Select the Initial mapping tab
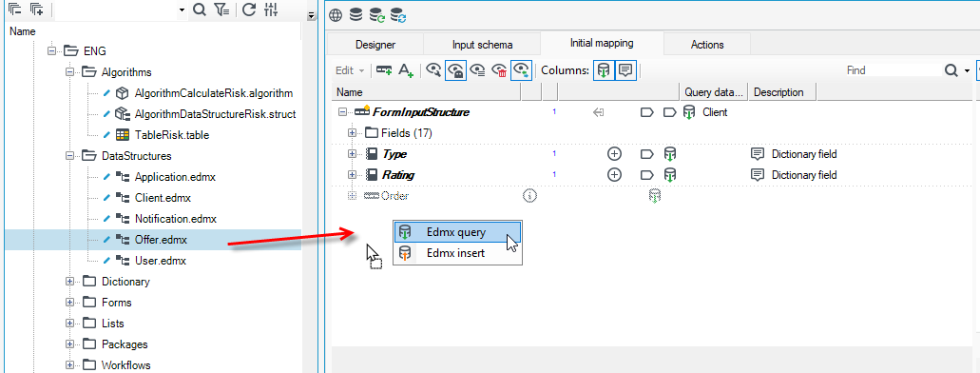Image resolution: width=980 pixels, height=373 pixels. pyautogui.click(x=602, y=43)
